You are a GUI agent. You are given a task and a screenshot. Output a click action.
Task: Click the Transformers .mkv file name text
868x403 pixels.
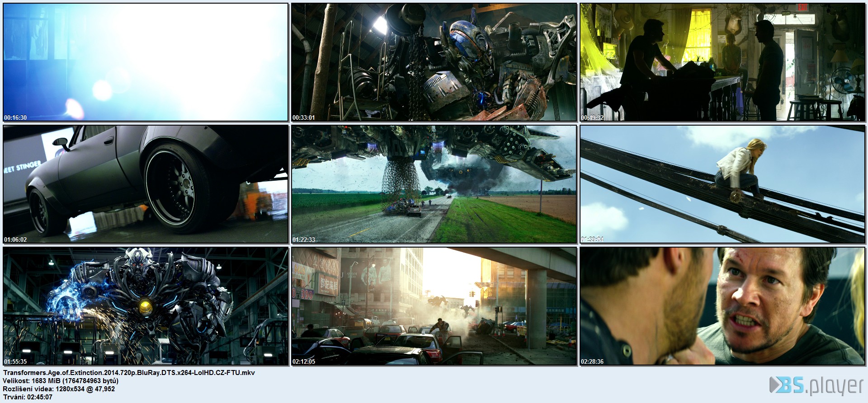pyautogui.click(x=129, y=372)
